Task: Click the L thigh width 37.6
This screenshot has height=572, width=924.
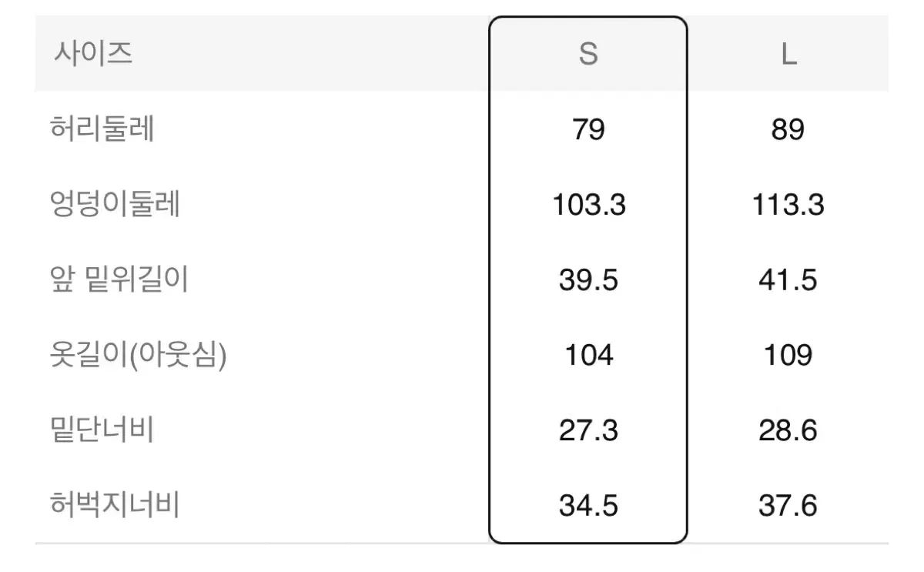Action: (788, 507)
